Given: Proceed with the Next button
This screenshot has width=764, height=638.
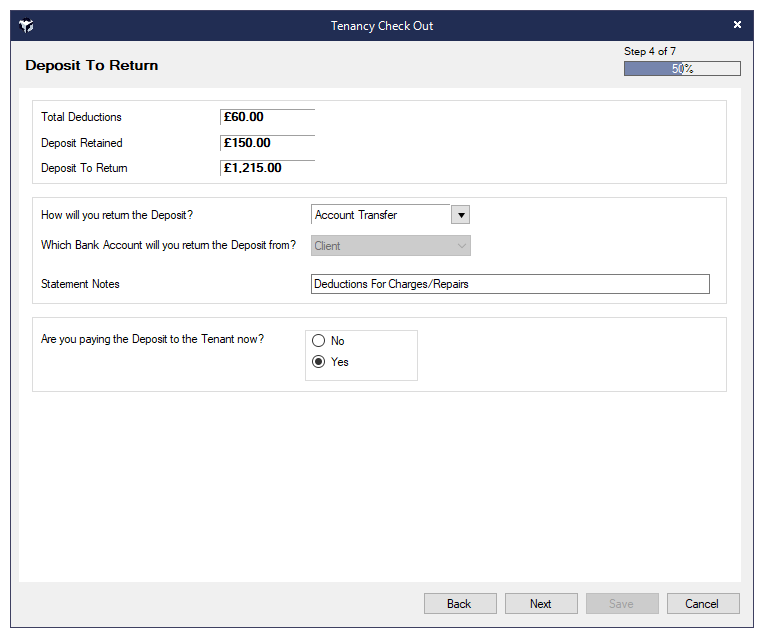Looking at the screenshot, I should pos(541,604).
